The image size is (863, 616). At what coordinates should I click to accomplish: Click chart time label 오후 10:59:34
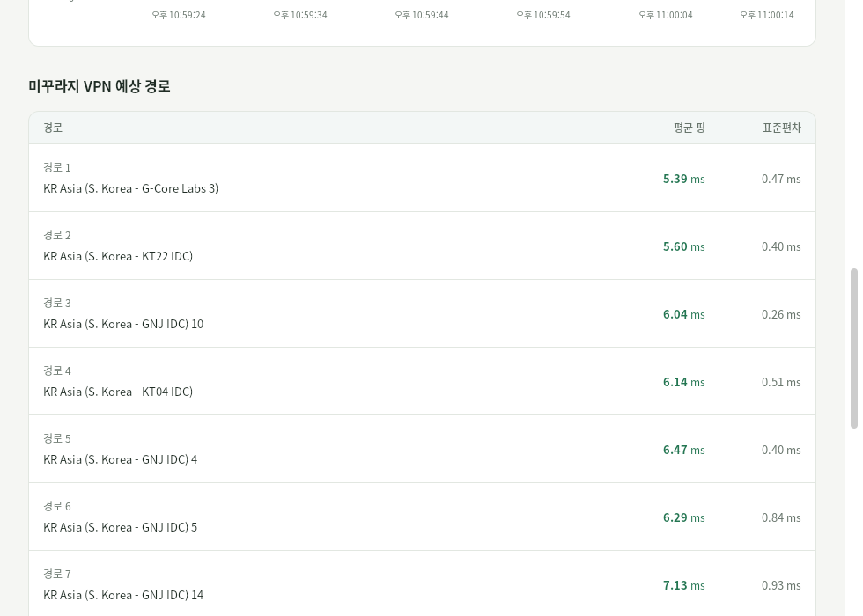pos(300,15)
